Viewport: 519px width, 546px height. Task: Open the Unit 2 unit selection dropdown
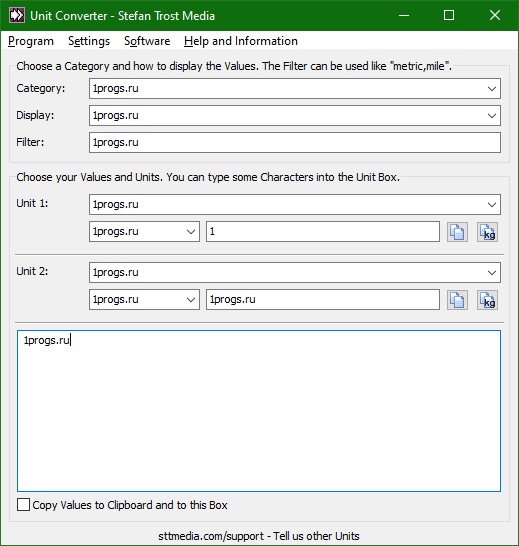point(491,272)
